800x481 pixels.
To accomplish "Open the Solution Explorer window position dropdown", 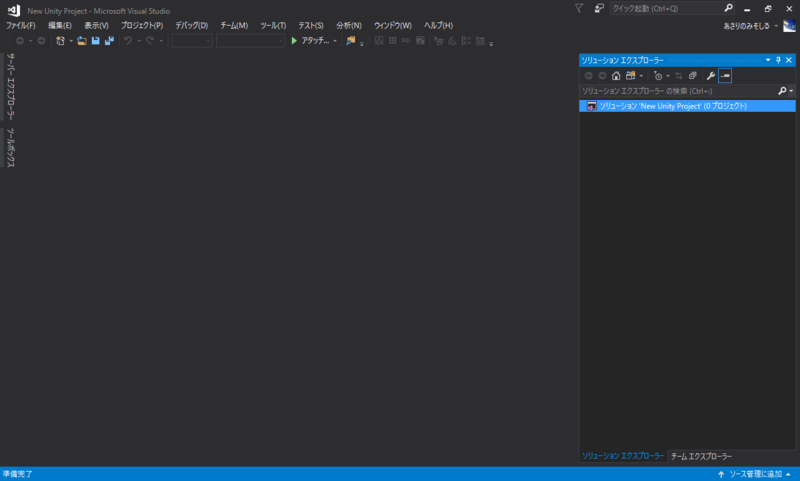I will tap(768, 60).
